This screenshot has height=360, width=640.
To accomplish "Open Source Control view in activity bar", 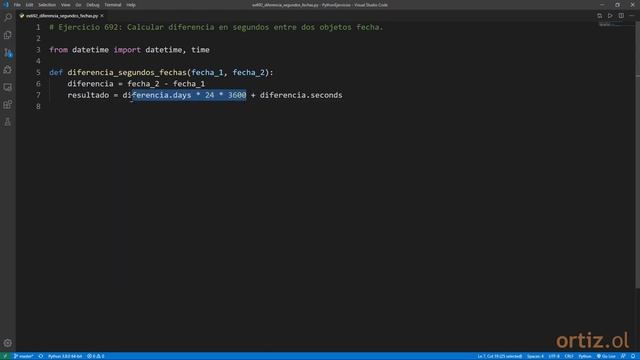I will coord(8,53).
